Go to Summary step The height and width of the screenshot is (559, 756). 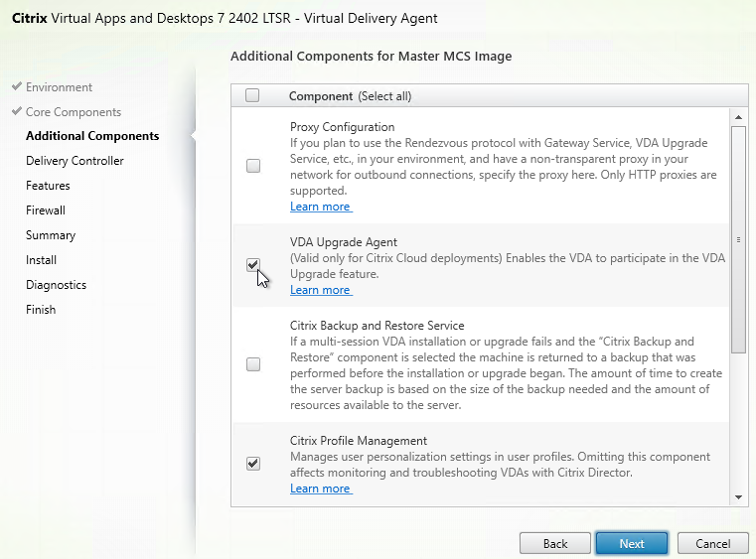pos(51,235)
